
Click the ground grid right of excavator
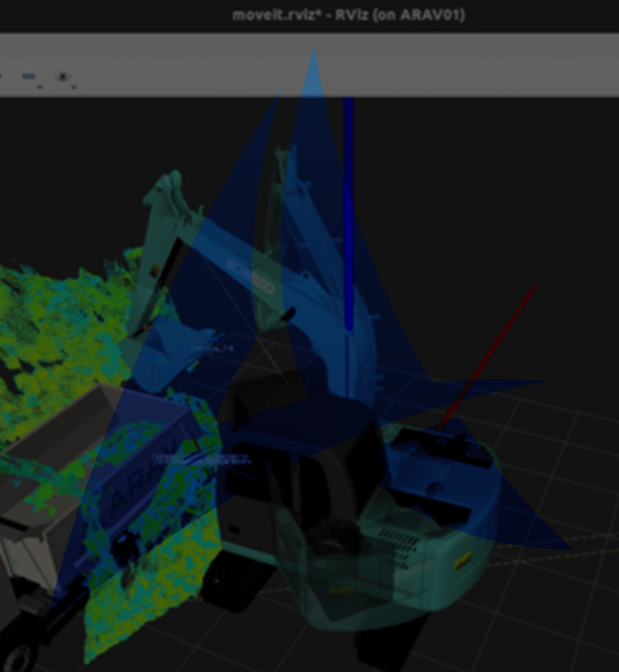(556, 459)
